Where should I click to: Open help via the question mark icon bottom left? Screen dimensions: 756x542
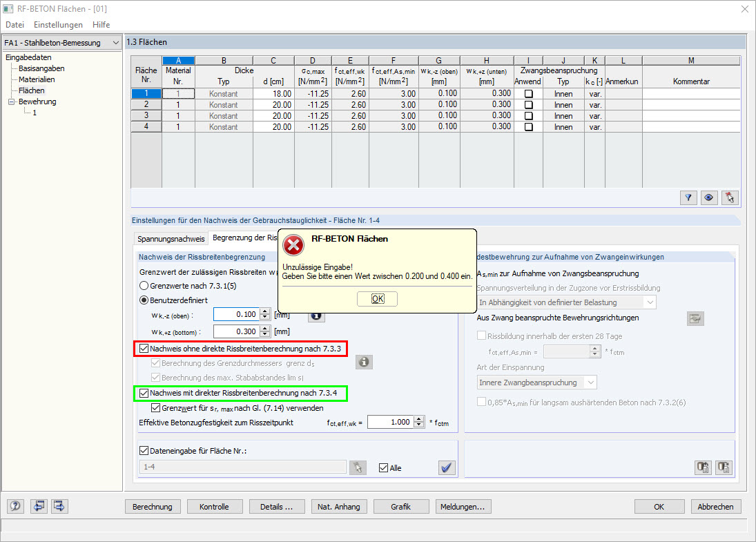coord(14,506)
